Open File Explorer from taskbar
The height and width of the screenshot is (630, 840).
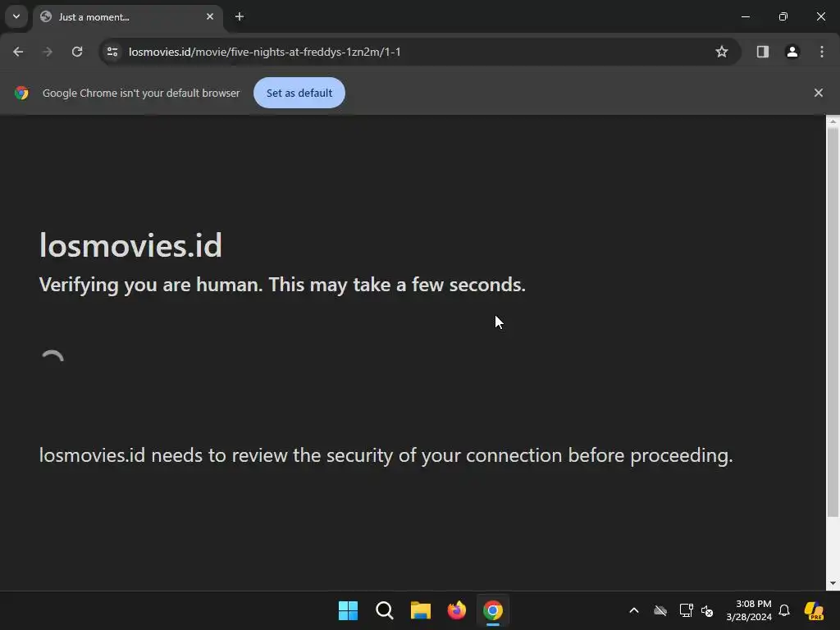click(x=421, y=610)
